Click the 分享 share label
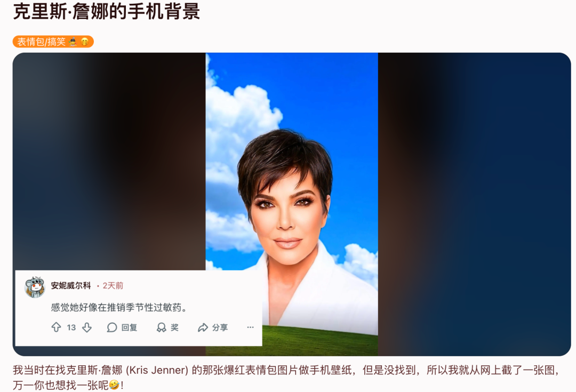This screenshot has width=576, height=392. point(220,327)
